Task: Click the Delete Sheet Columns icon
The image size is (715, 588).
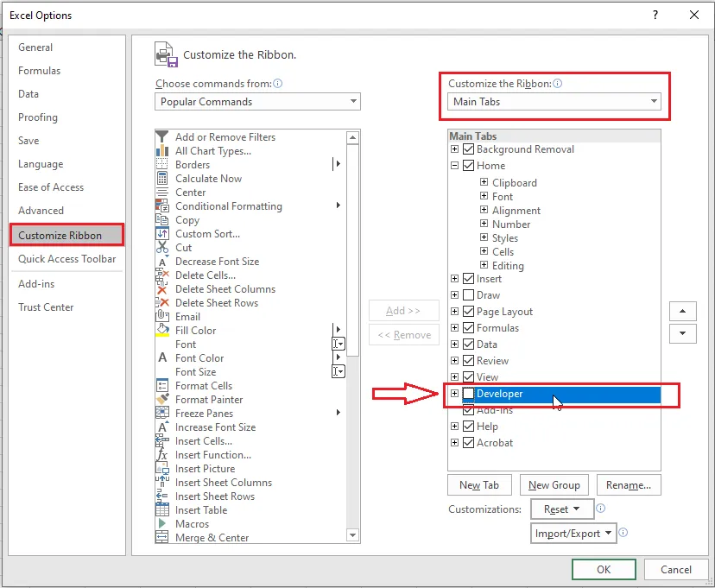Action: (x=161, y=288)
